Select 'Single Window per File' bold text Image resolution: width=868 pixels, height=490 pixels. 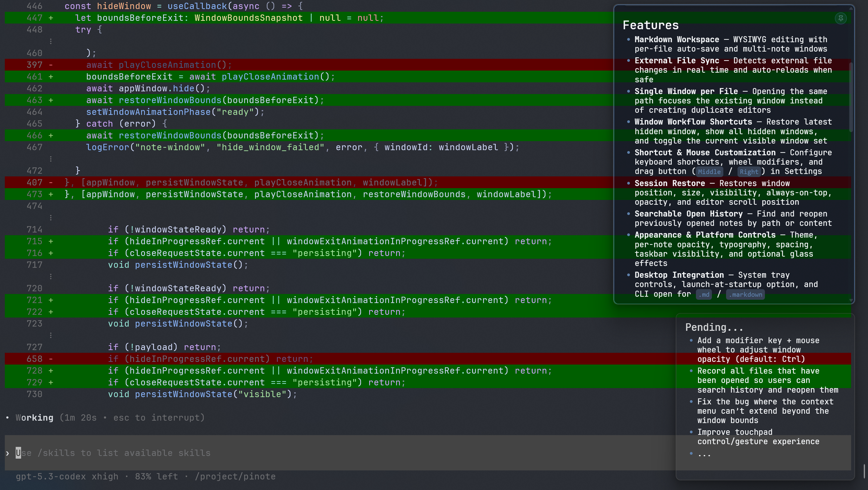click(x=686, y=91)
